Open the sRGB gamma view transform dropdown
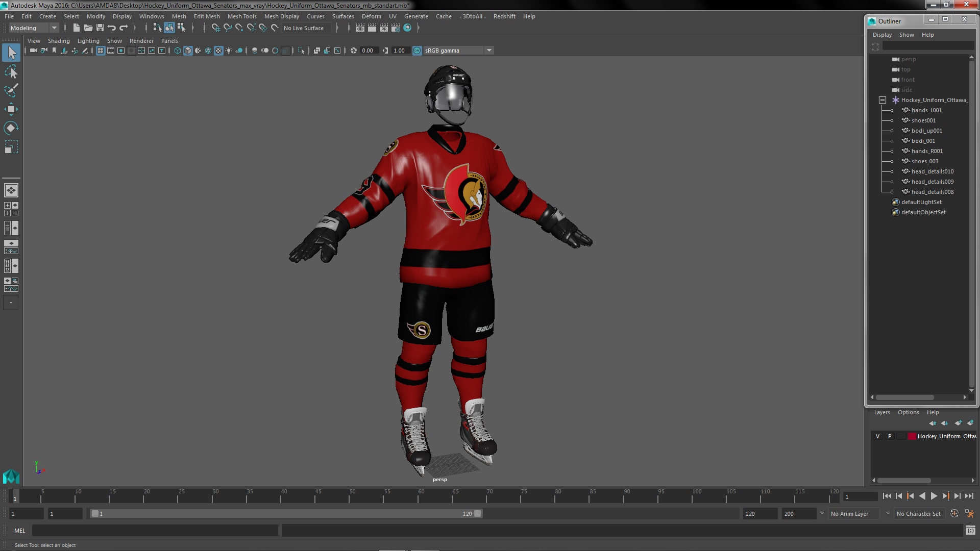The image size is (980, 551). point(489,51)
